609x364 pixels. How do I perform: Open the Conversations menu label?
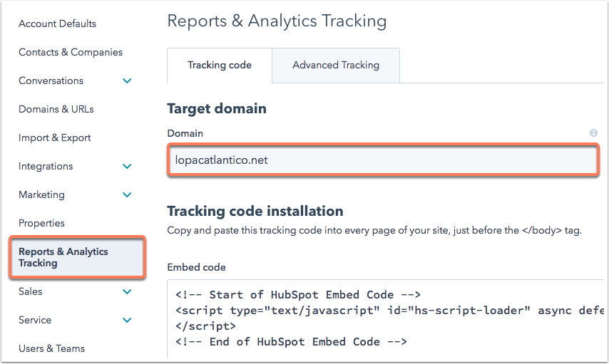51,80
